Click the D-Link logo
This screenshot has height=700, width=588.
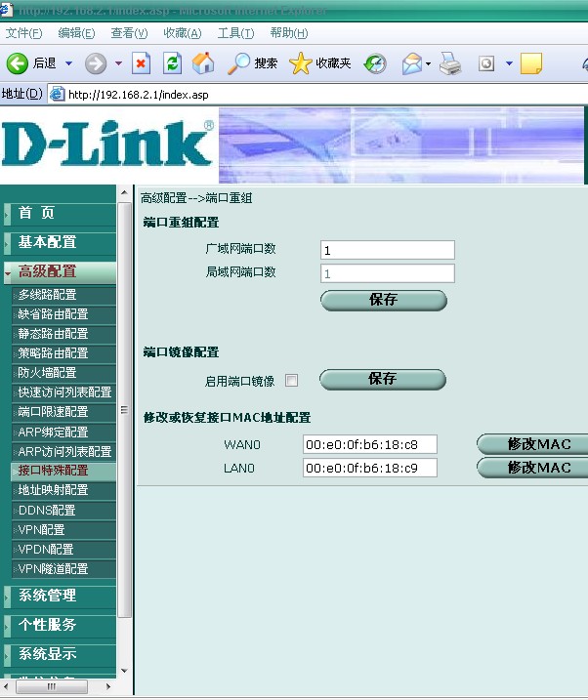coord(107,144)
